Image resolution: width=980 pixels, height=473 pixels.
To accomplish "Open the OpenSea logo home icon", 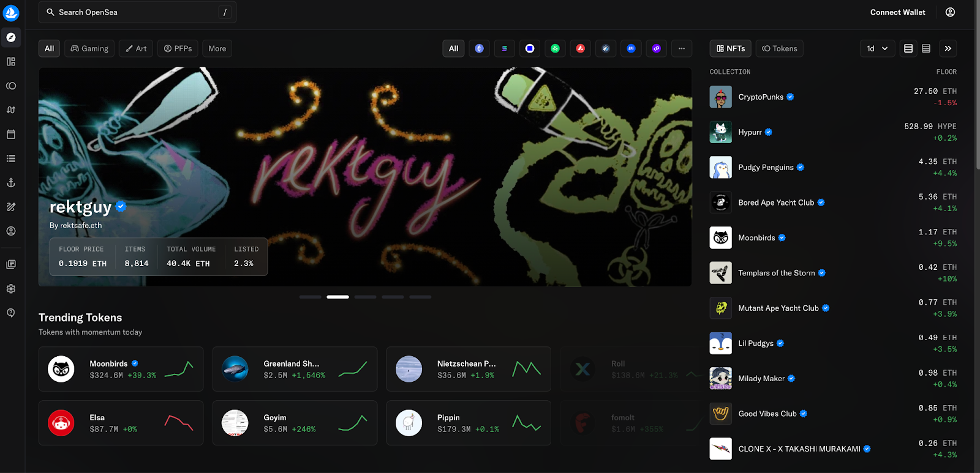I will pos(11,12).
